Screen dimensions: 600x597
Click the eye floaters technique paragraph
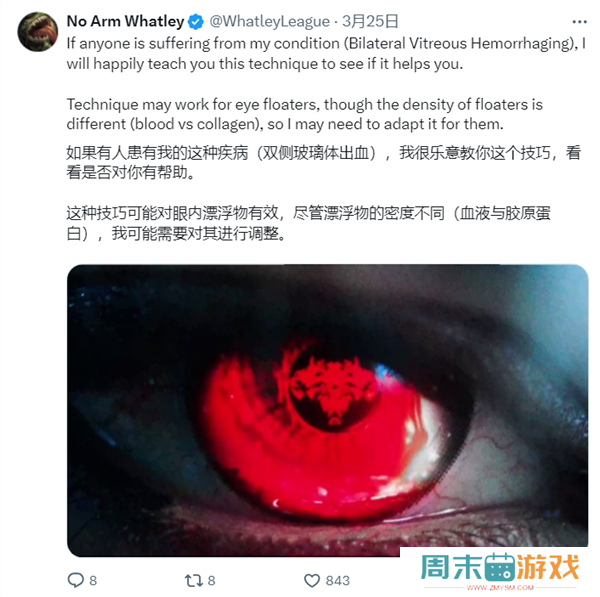305,114
